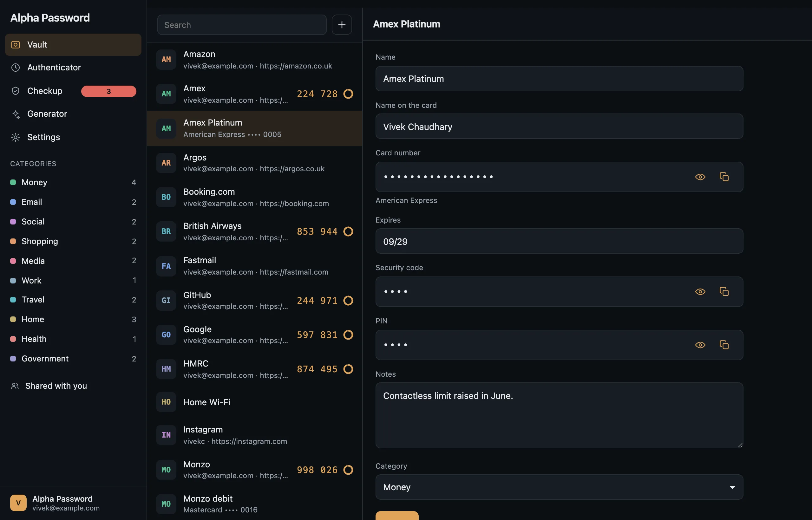Click the AR avatar for Argos
Viewport: 812px width, 520px height.
[166, 163]
